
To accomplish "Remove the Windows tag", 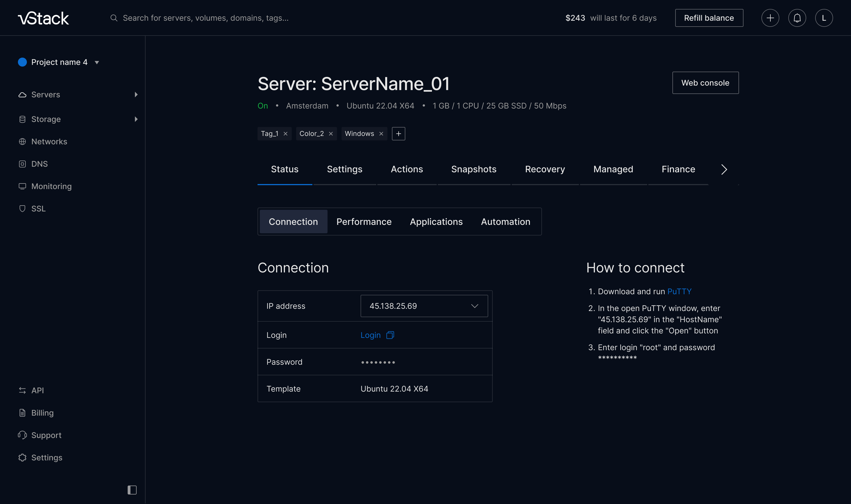I will (x=381, y=134).
